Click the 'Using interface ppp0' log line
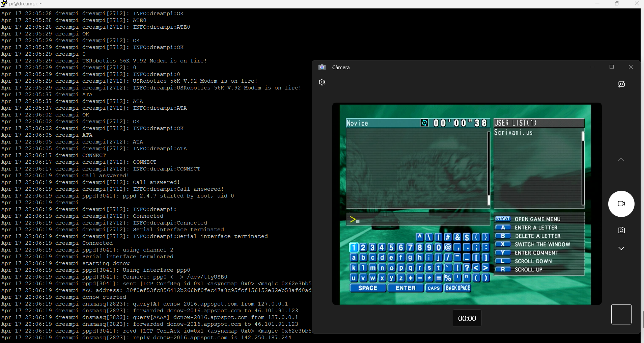Viewport: 644px width, 343px height. pyautogui.click(x=96, y=270)
